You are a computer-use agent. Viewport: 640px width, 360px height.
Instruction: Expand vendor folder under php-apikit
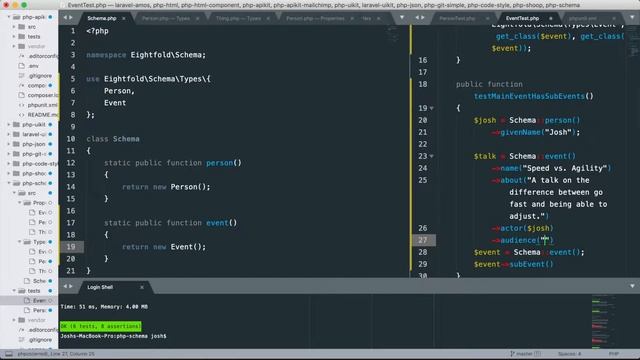pyautogui.click(x=14, y=46)
